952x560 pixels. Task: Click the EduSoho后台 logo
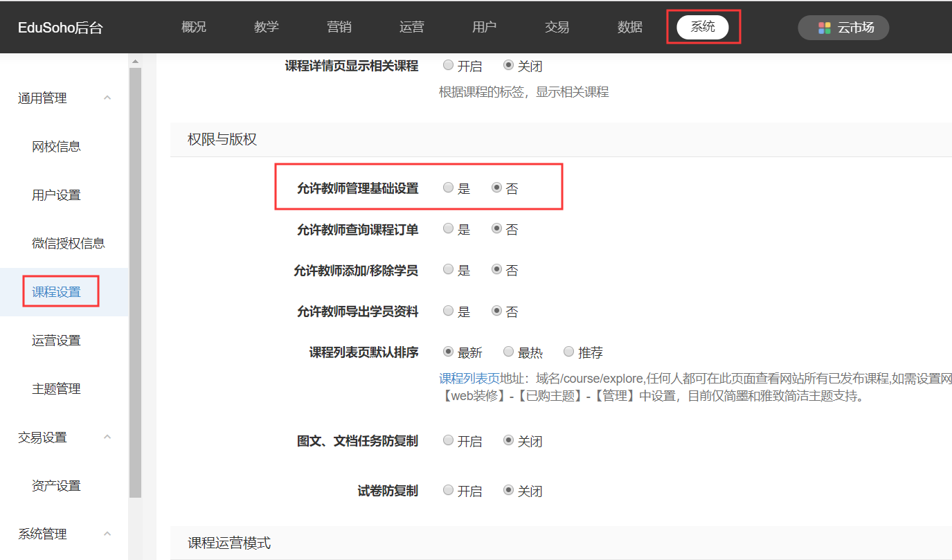click(60, 28)
